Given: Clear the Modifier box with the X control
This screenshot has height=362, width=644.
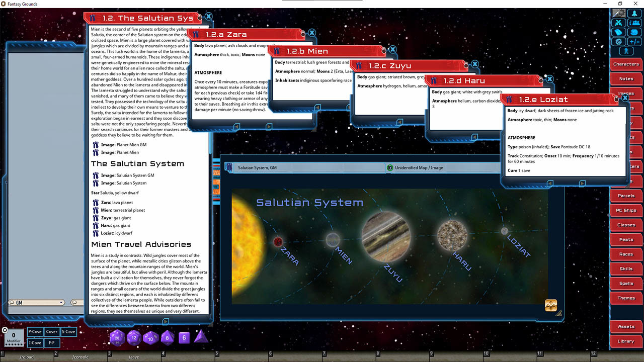Looking at the screenshot, I should click(5, 330).
